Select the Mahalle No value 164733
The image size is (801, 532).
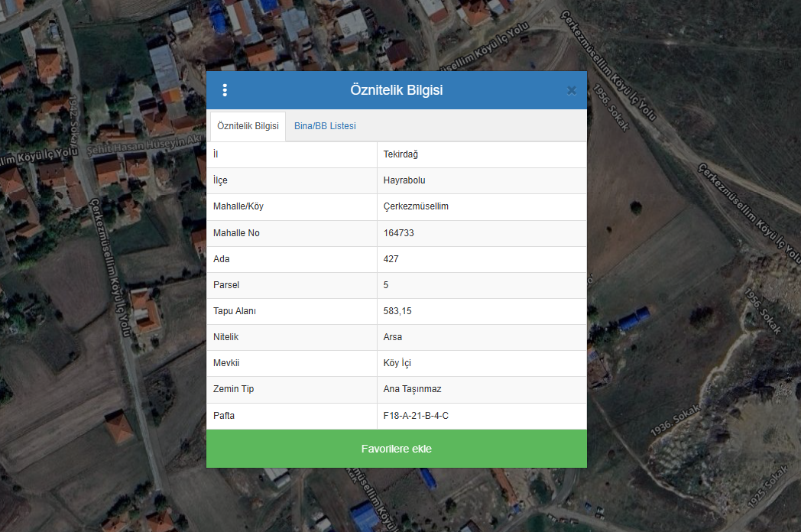pos(398,232)
